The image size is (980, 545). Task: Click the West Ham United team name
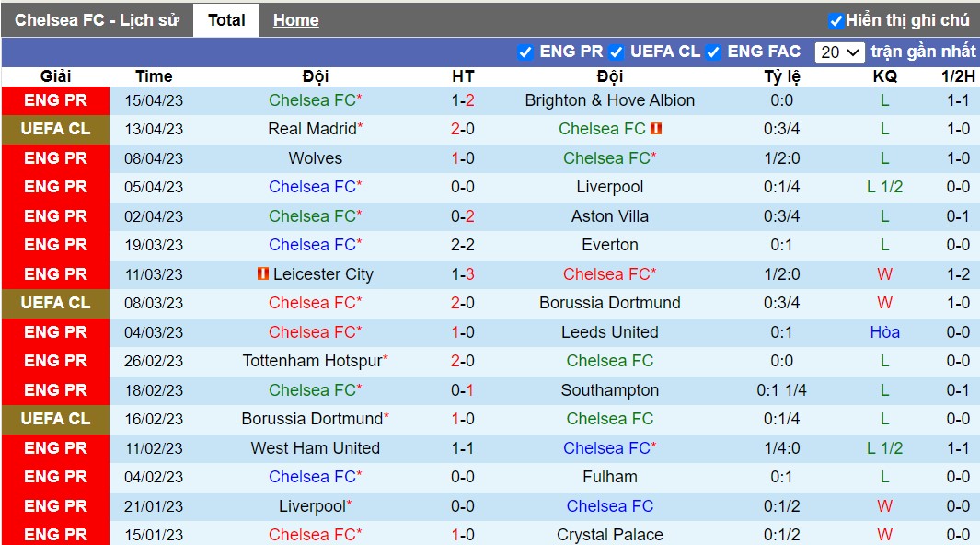point(315,448)
